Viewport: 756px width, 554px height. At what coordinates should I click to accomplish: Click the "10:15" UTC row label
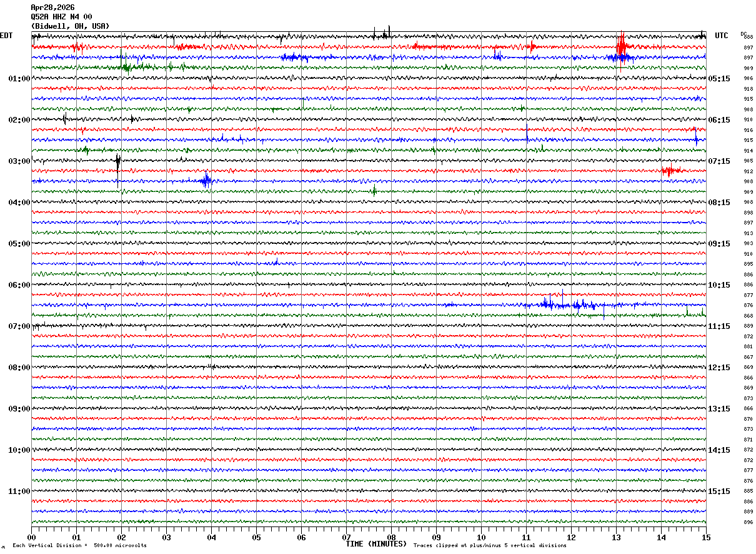click(719, 285)
